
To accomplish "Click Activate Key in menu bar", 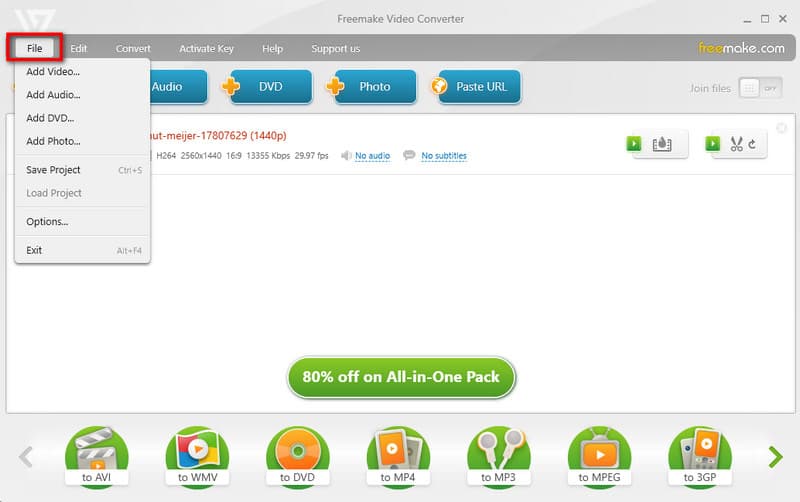I will (x=206, y=48).
